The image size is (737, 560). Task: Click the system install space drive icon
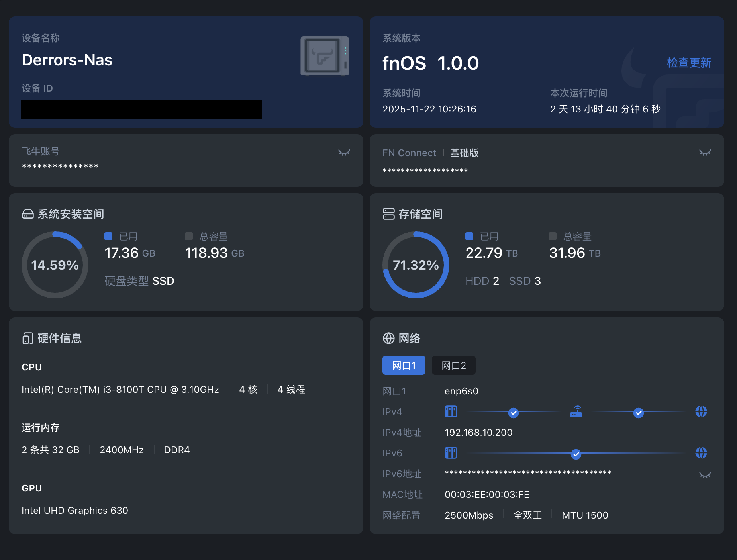coord(27,214)
